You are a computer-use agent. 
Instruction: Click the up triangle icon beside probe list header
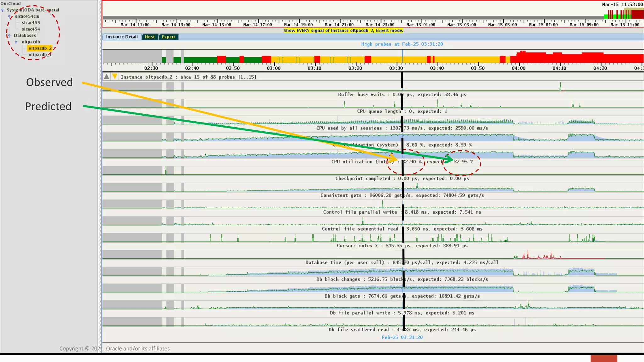(x=107, y=77)
